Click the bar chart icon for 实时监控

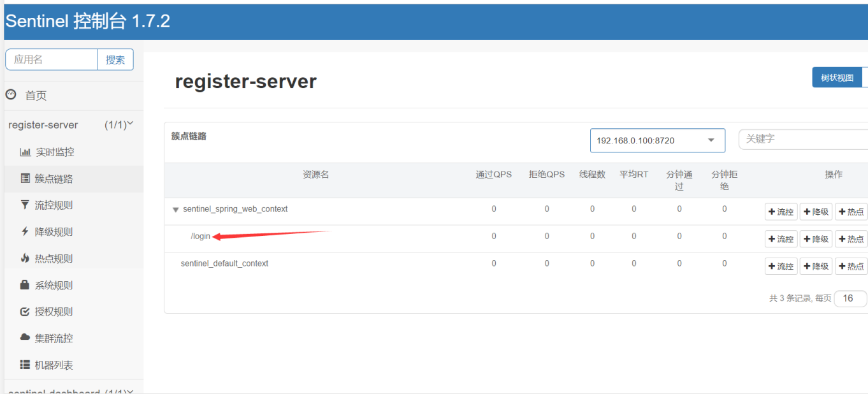pos(25,152)
